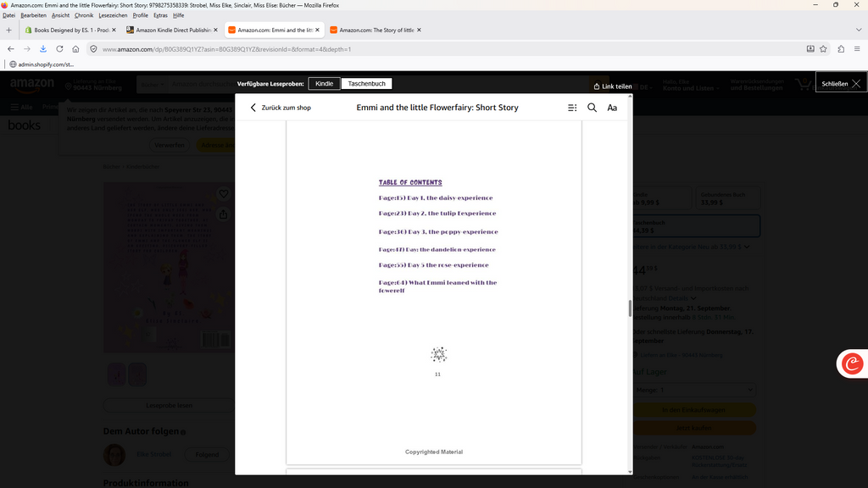Open the Chronik menu
This screenshot has width=868, height=488.
click(x=84, y=15)
